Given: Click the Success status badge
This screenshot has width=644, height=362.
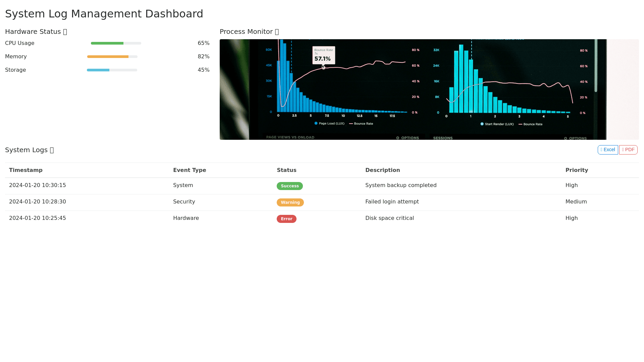Looking at the screenshot, I should (x=289, y=186).
